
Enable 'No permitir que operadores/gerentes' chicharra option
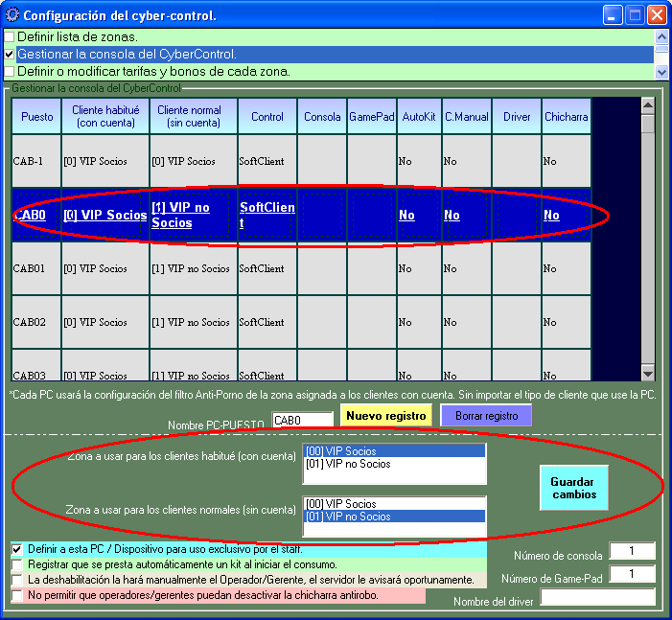tap(17, 595)
